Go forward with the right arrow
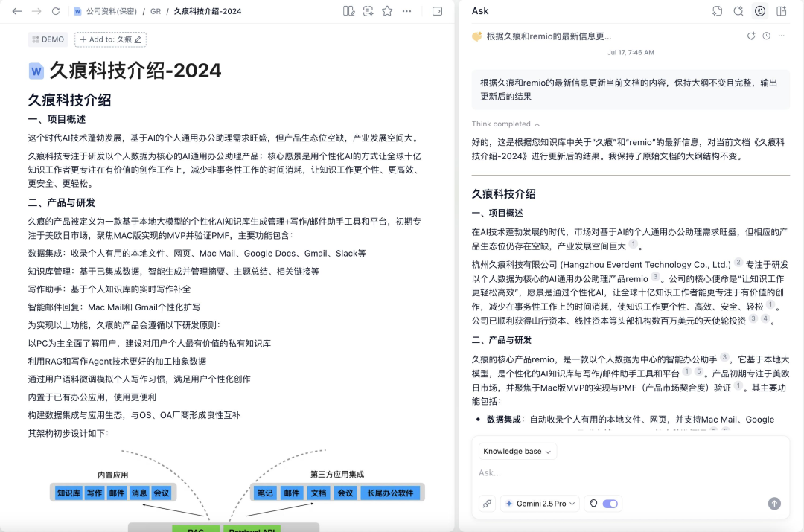The height and width of the screenshot is (532, 804). 36,11
